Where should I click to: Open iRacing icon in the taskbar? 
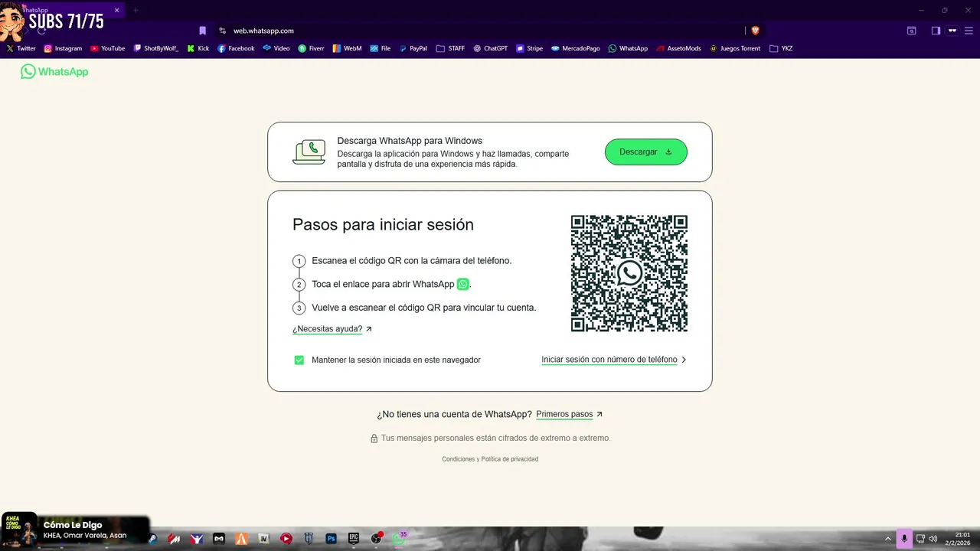point(197,539)
